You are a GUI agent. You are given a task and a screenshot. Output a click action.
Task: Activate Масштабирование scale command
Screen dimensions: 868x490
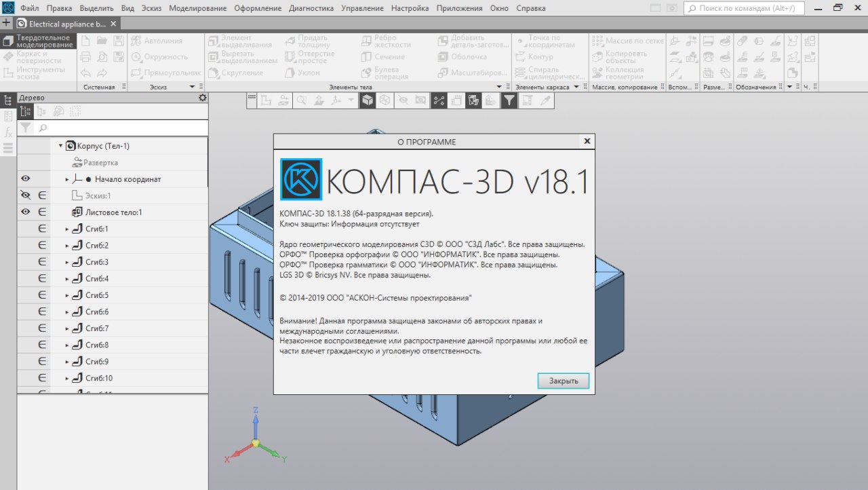pyautogui.click(x=472, y=73)
